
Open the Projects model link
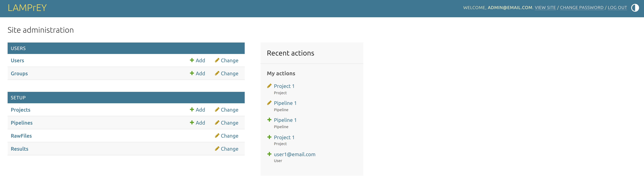[x=21, y=110]
